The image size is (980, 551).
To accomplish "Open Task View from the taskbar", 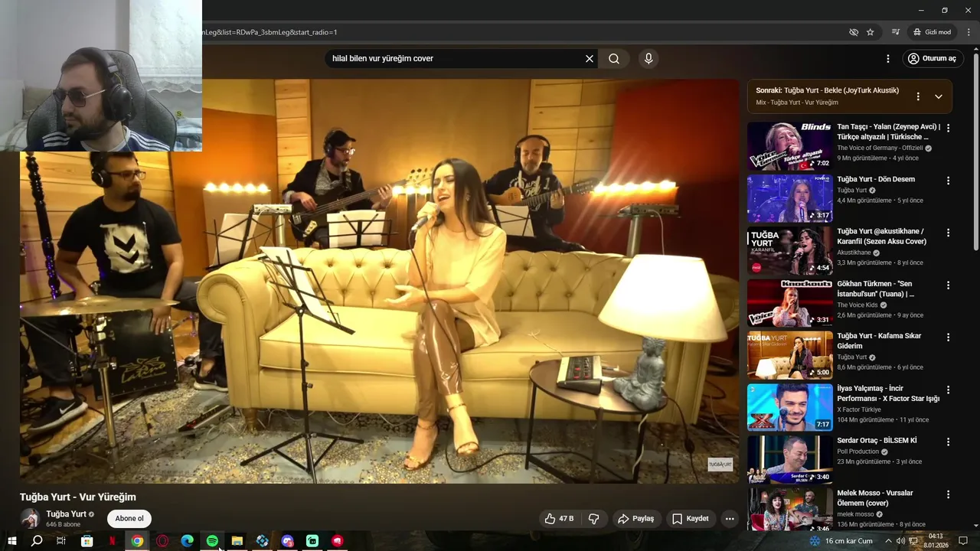I will point(61,541).
